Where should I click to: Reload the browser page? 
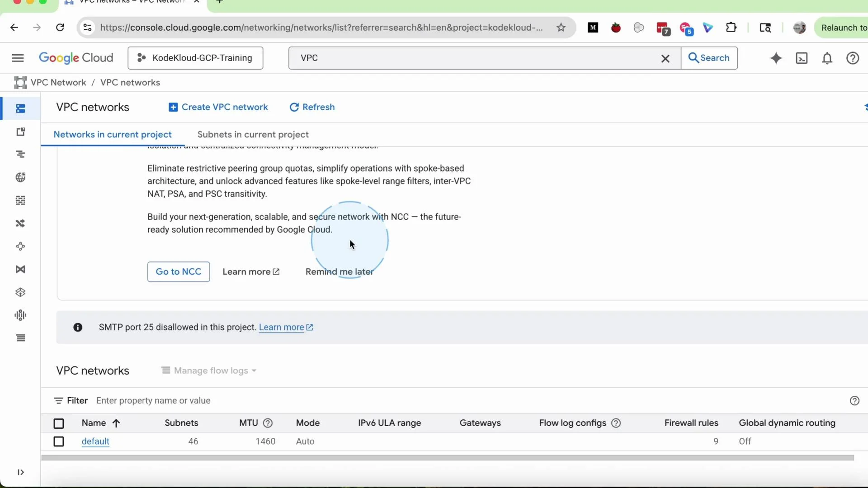click(60, 28)
